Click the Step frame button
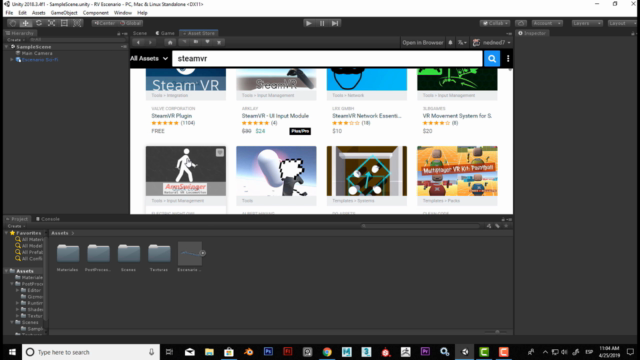 (335, 23)
